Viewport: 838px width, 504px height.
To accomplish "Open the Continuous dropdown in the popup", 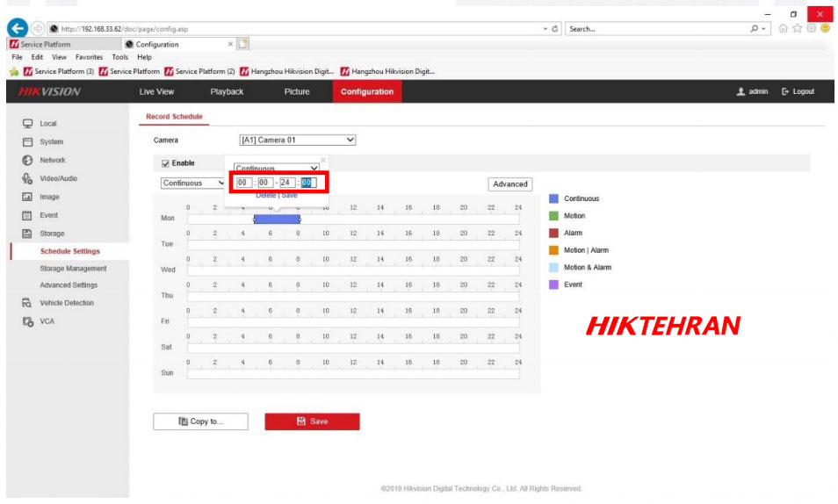I will click(x=277, y=168).
